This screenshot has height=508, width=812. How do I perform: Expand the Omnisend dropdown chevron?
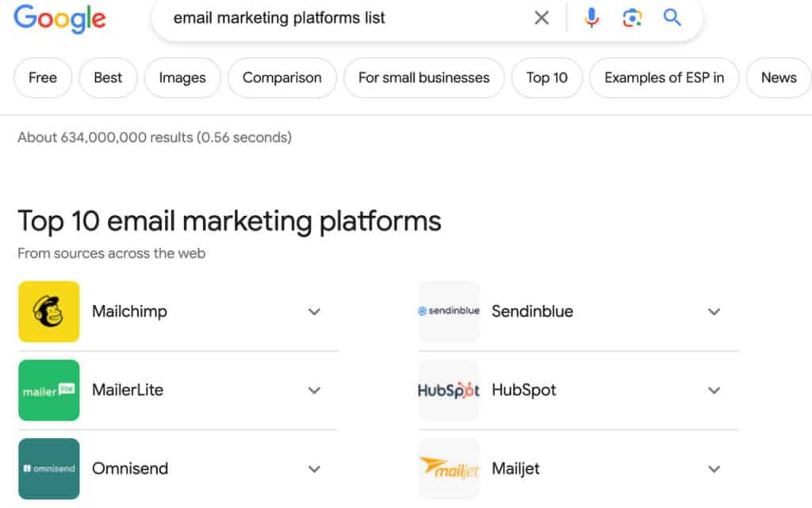[314, 468]
